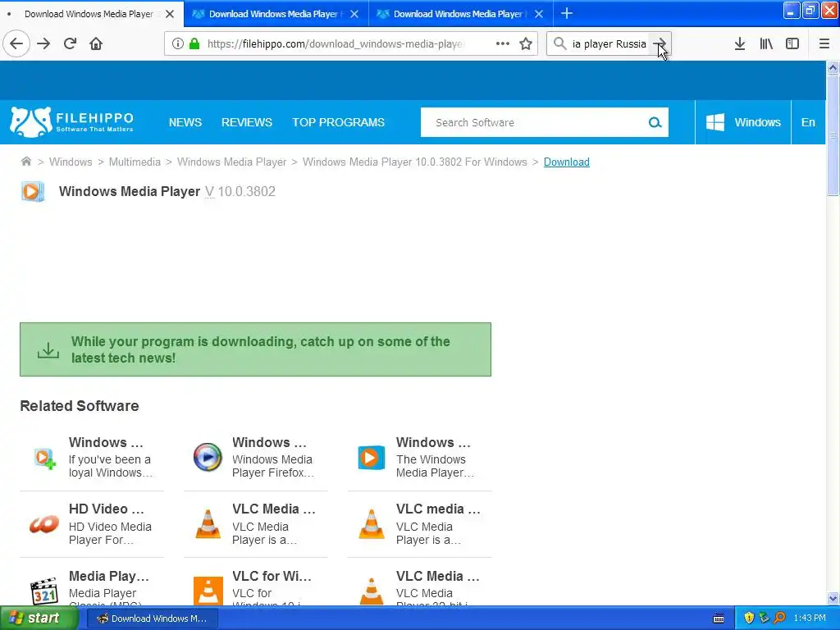Click the 1:43 PM clock
Screen dimensions: 840x630
click(810, 618)
